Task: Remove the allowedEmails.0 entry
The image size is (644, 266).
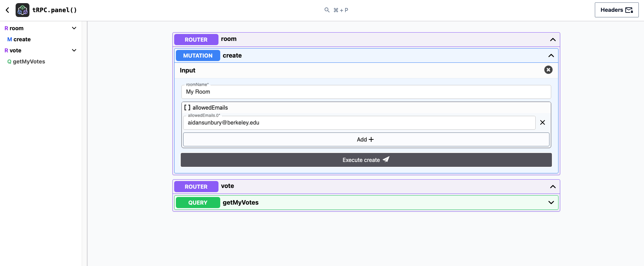Action: (542, 122)
